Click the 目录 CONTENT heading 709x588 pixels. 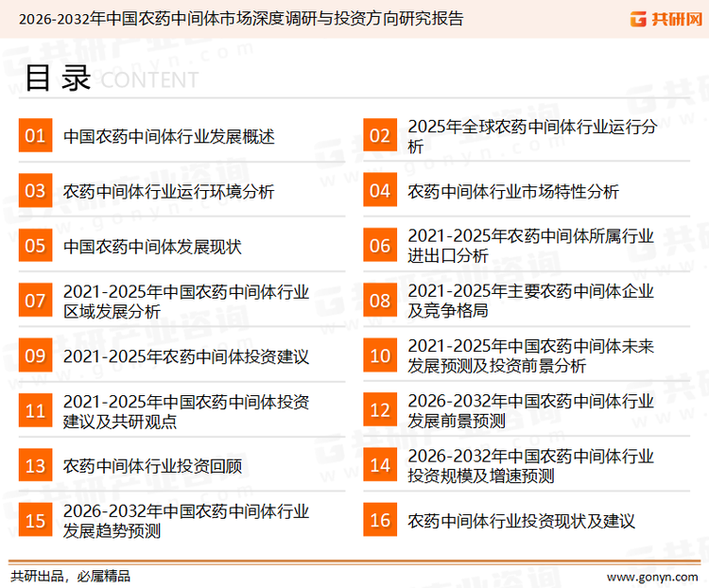tap(111, 78)
